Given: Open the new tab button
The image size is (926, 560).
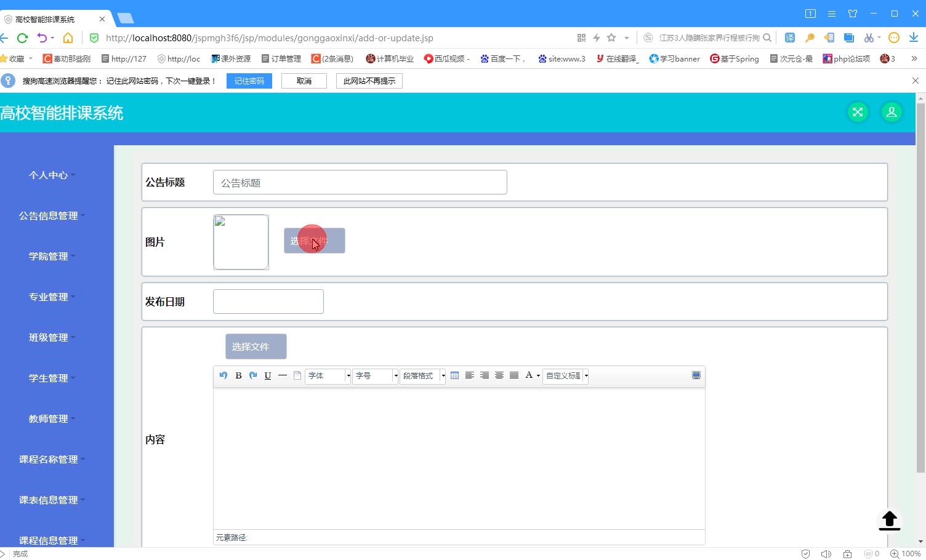Looking at the screenshot, I should click(x=126, y=18).
